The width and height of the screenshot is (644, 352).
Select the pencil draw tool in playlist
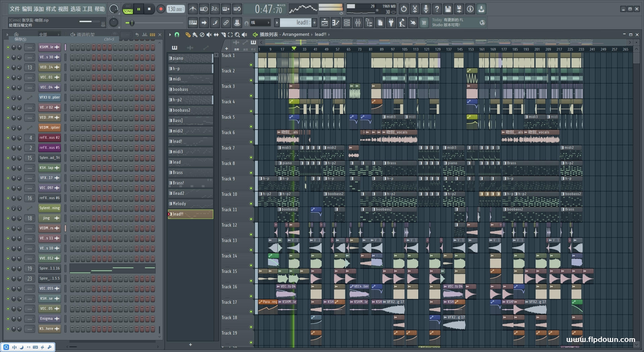pos(188,35)
